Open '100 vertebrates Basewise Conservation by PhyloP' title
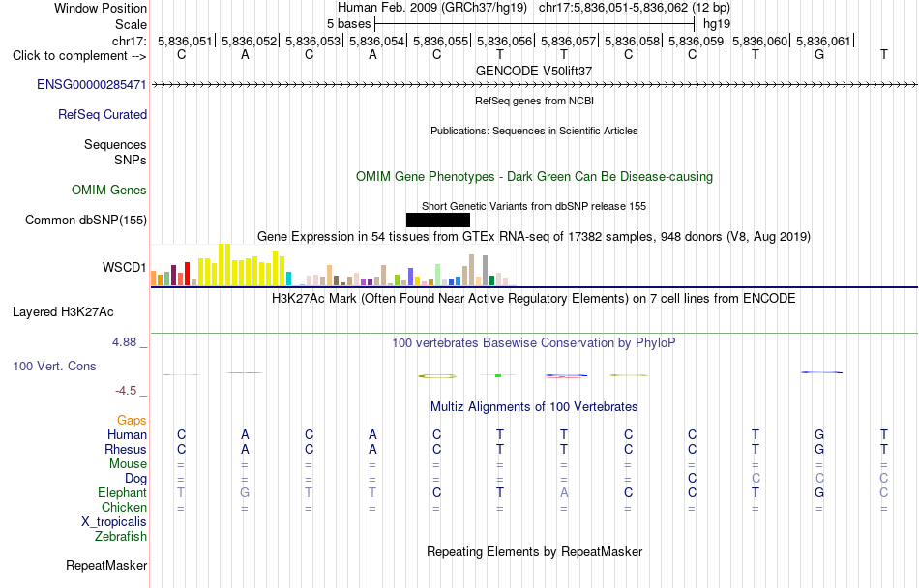919x588 pixels. 534,343
